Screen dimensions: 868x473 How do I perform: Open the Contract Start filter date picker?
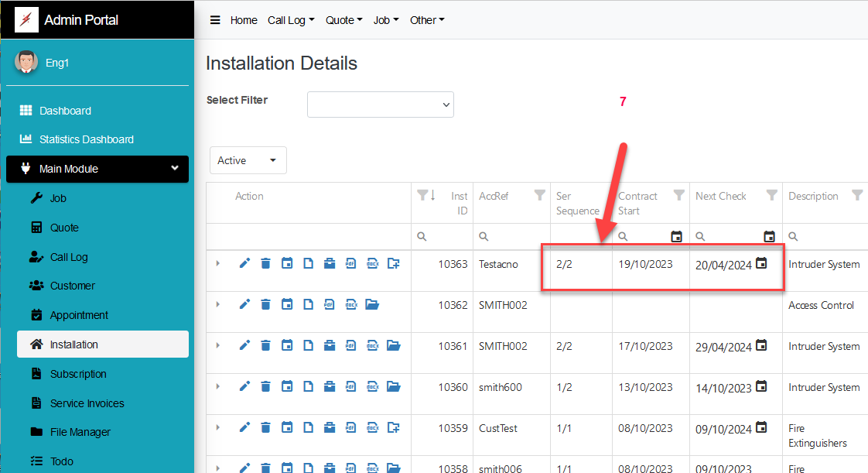(x=676, y=237)
